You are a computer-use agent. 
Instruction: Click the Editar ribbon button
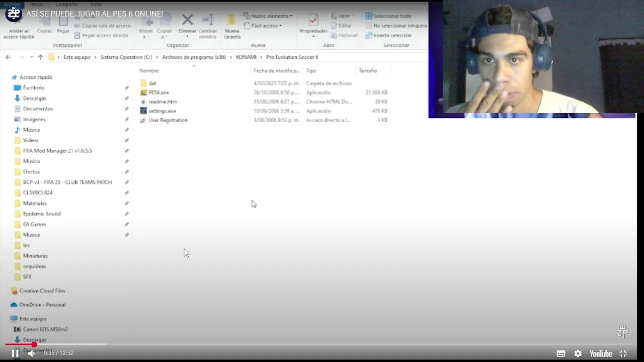coord(342,26)
